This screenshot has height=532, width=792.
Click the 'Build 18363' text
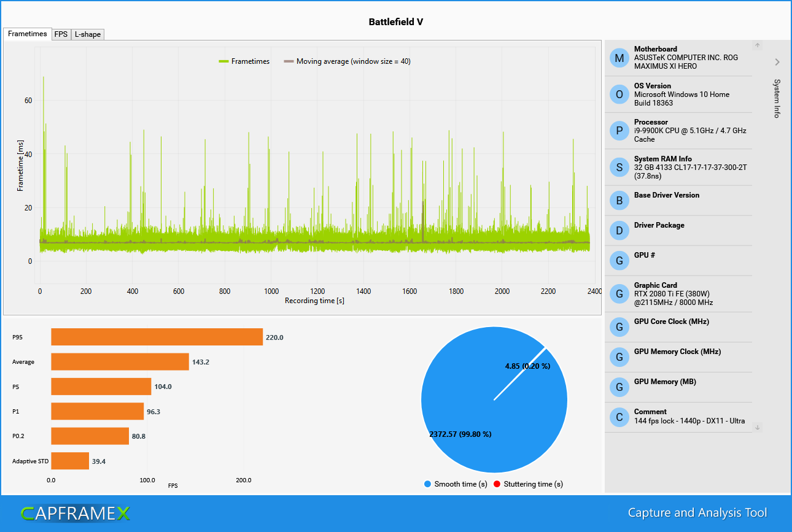(x=654, y=103)
